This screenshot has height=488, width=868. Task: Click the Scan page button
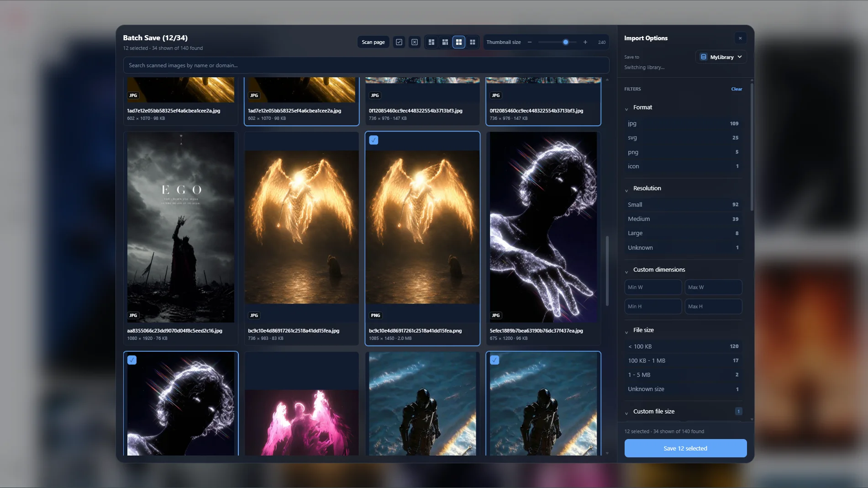pos(373,42)
